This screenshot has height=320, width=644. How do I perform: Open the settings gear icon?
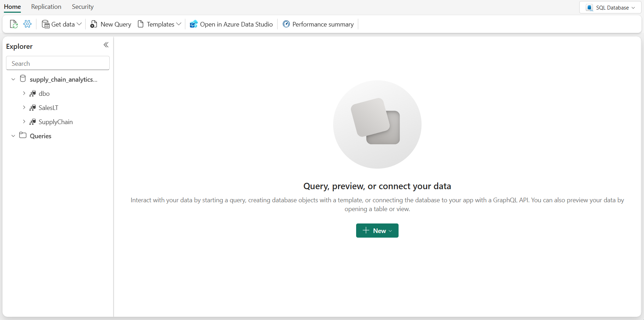(27, 24)
